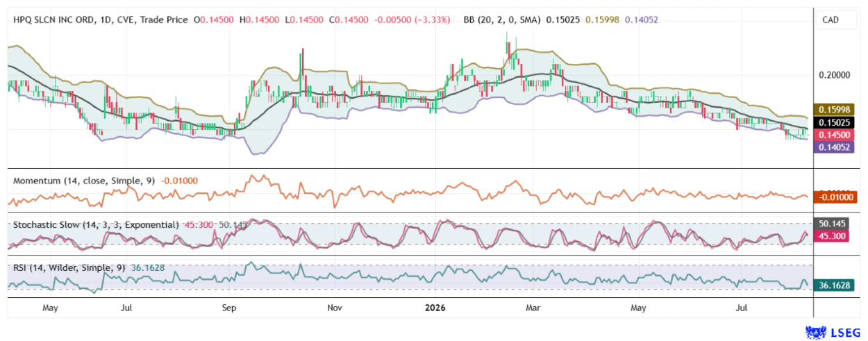Click the Jul label near axis start
Image resolution: width=868 pixels, height=341 pixels.
coord(126,306)
